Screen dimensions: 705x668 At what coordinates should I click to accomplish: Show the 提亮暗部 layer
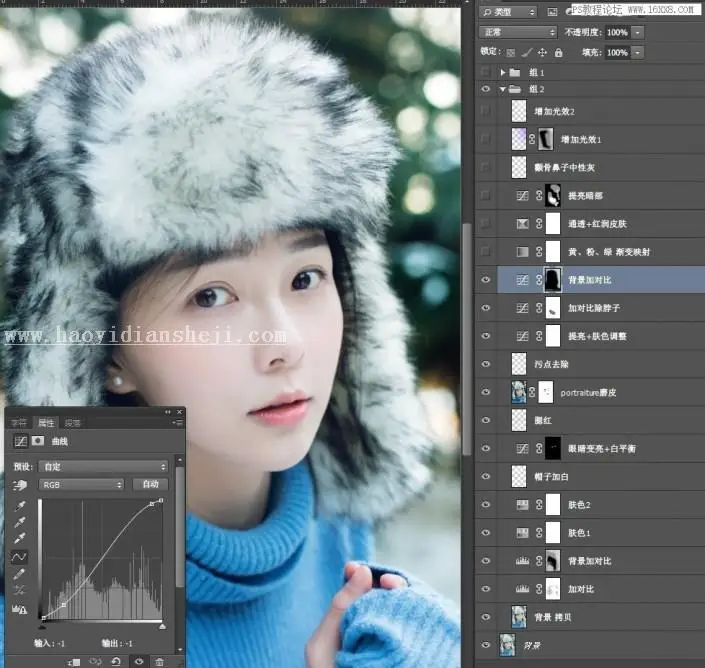pyautogui.click(x=486, y=196)
